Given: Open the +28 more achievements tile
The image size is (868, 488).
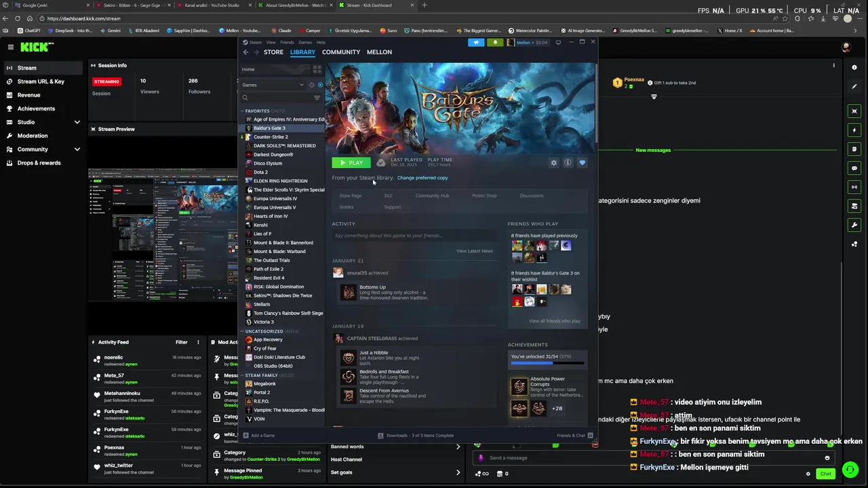Looking at the screenshot, I should [557, 409].
